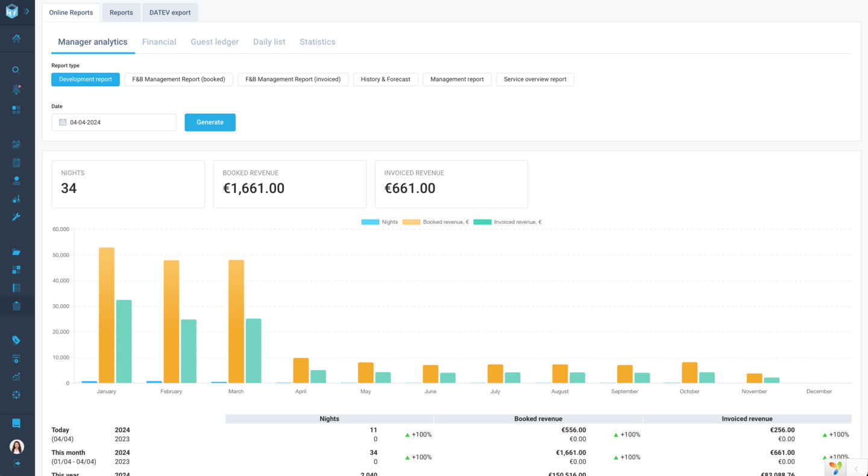Open the document page icon in sidebar
Screen dimensions: 868x476
[16, 162]
